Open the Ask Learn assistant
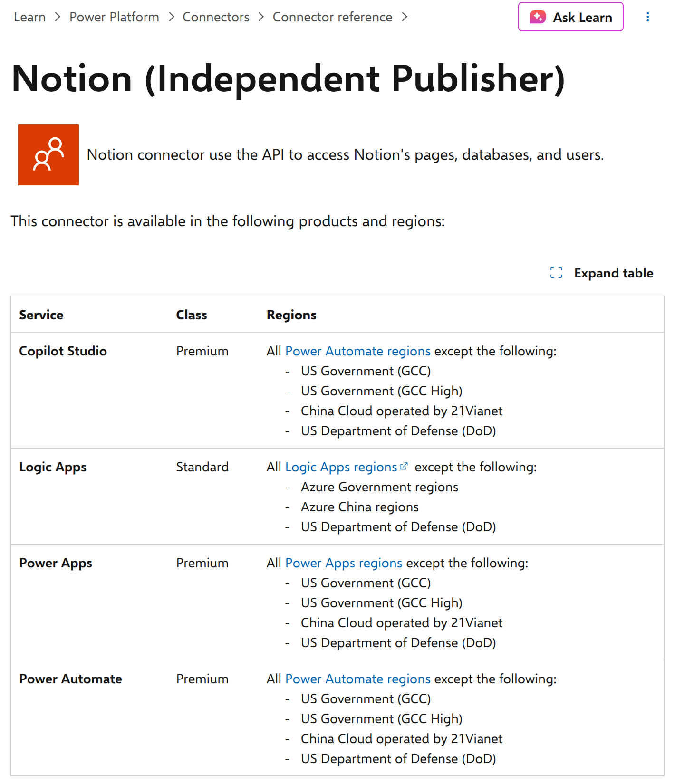The width and height of the screenshot is (694, 784). click(570, 17)
